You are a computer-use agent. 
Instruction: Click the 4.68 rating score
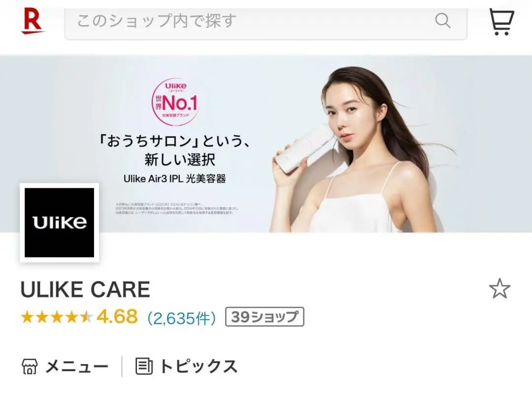[x=117, y=317]
